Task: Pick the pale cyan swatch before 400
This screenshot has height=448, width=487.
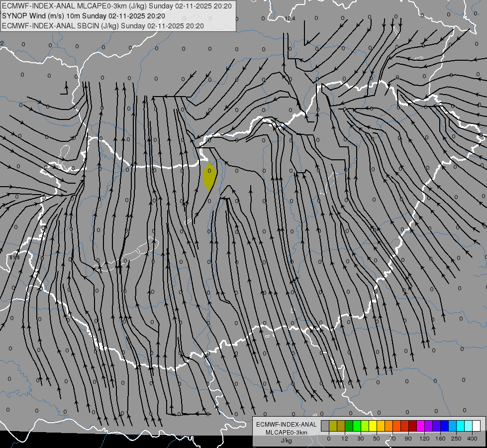Action: coord(469,426)
